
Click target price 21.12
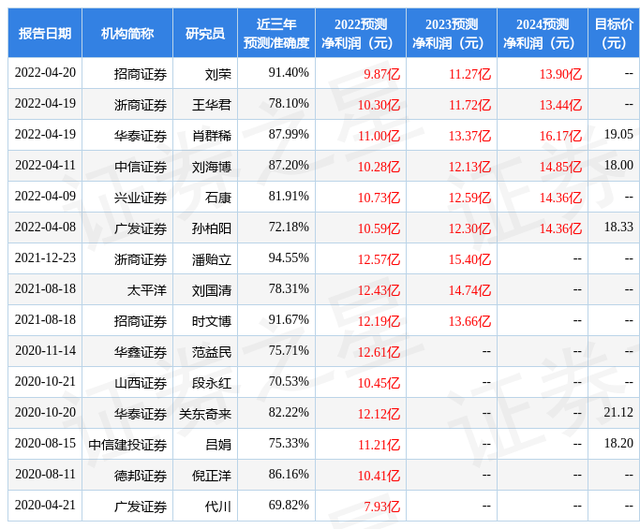click(619, 412)
